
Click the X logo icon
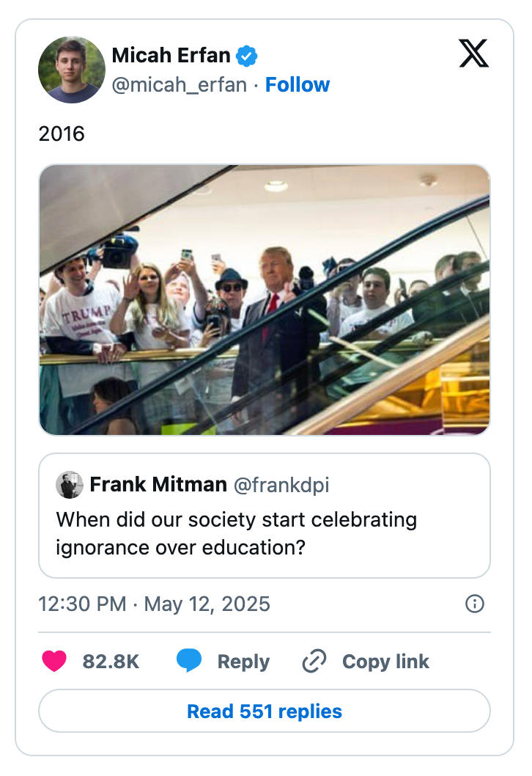pos(474,54)
